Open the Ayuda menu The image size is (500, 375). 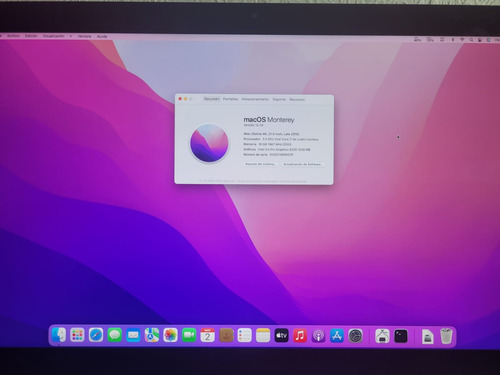pos(102,36)
